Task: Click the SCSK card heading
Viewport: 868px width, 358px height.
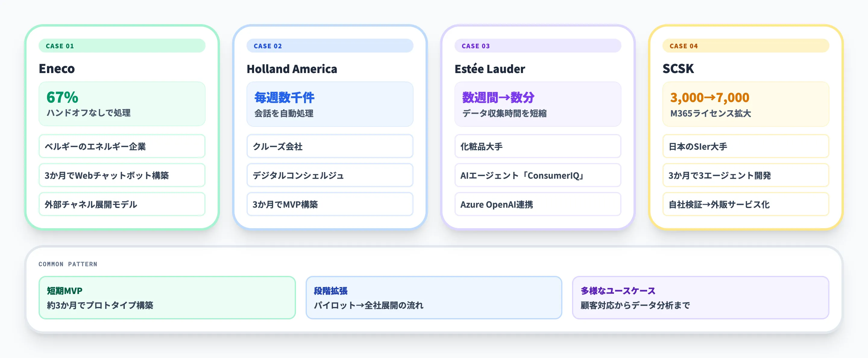Action: 678,69
